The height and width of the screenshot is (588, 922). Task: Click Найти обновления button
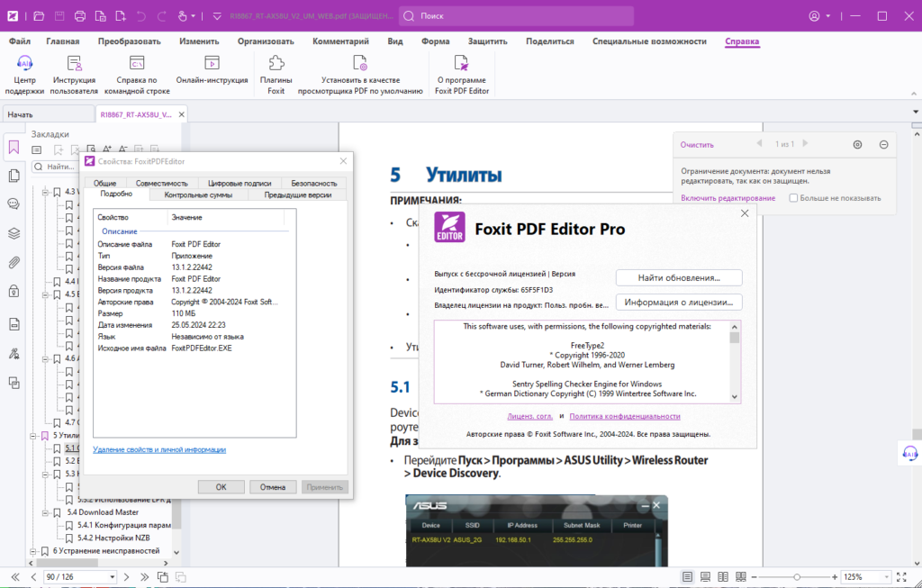(x=679, y=277)
